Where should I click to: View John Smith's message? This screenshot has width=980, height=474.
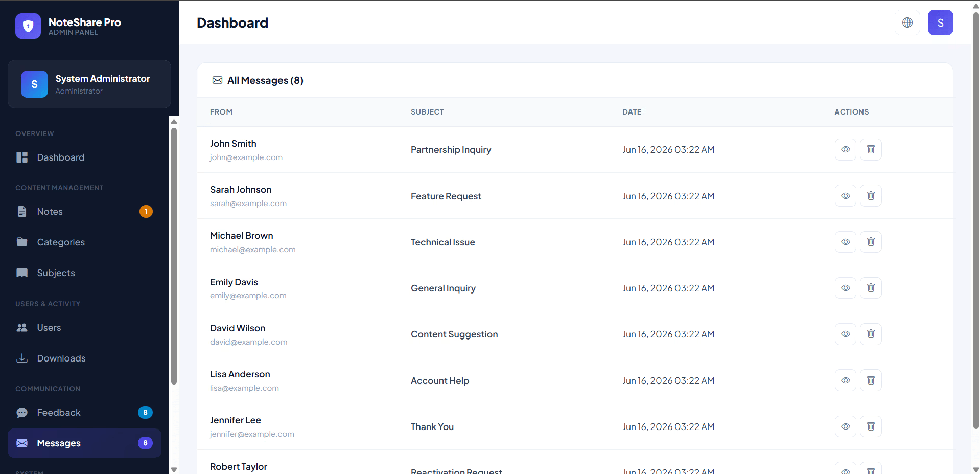click(x=846, y=149)
